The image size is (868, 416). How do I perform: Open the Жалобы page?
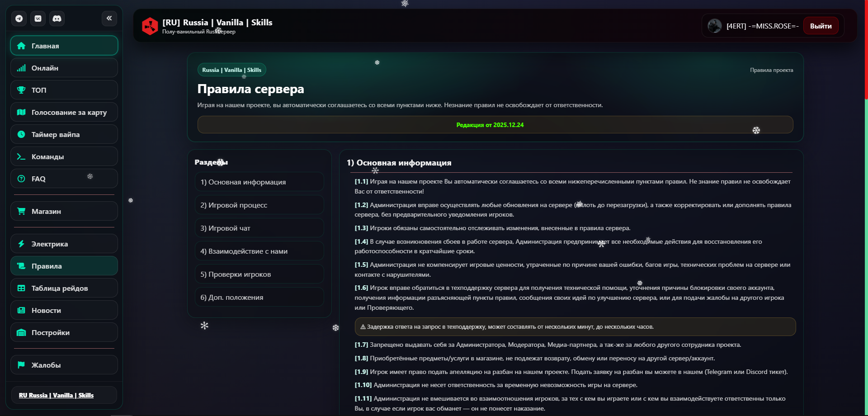tap(64, 365)
